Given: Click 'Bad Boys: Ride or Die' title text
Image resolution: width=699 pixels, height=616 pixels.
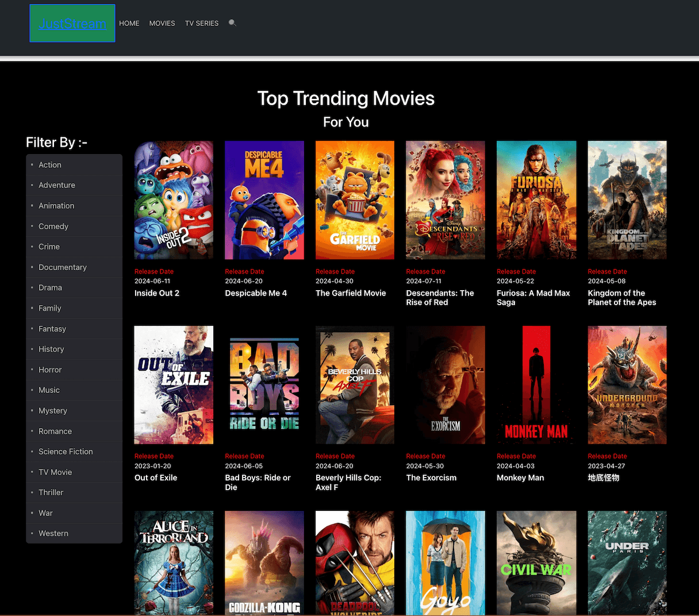Looking at the screenshot, I should pos(258,482).
